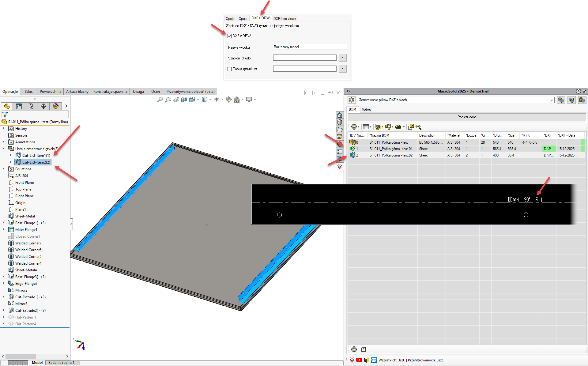Expand the History tree node
588x366 pixels.
point(4,129)
